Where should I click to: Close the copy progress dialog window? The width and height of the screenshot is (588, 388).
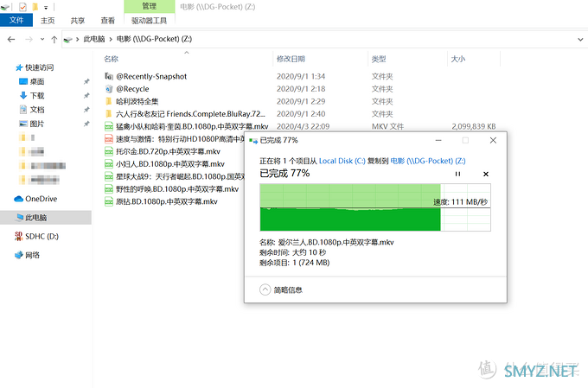[493, 140]
